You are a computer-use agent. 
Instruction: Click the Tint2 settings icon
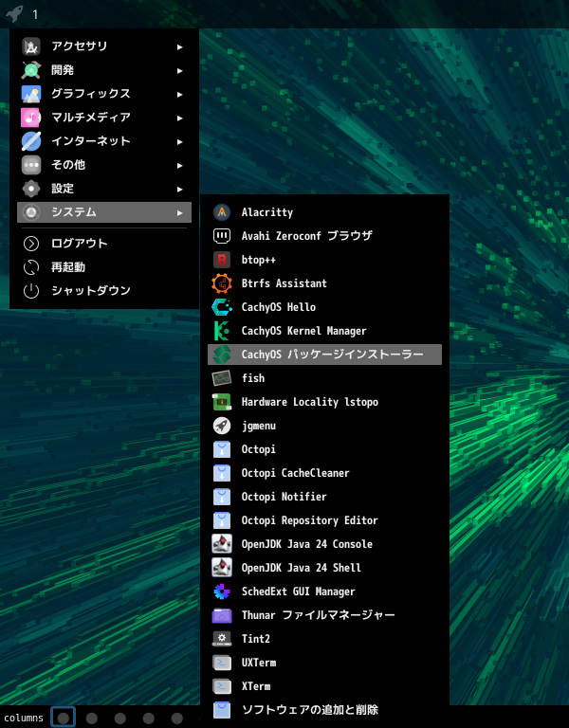click(222, 639)
